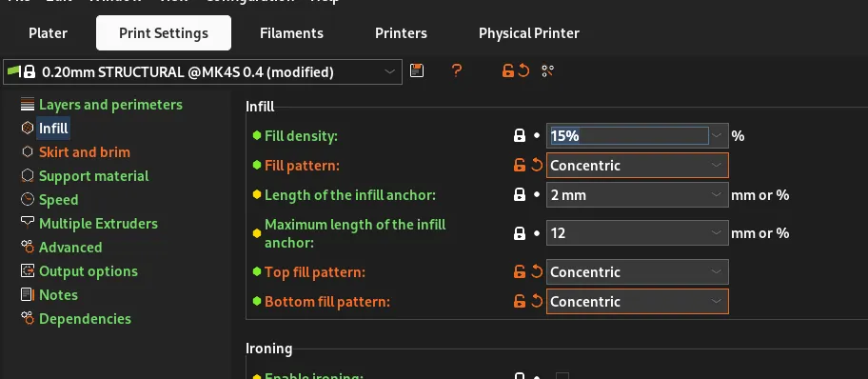
Task: Toggle the Fill density lock icon
Action: pos(520,135)
